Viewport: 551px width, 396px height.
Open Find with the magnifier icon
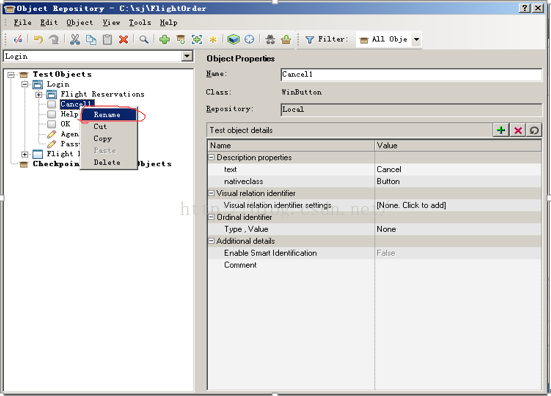143,39
